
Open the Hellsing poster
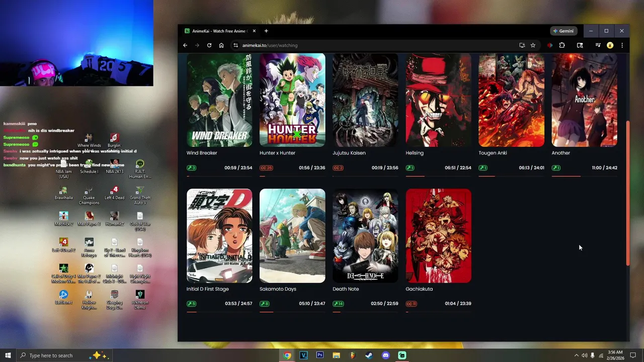pos(439,100)
